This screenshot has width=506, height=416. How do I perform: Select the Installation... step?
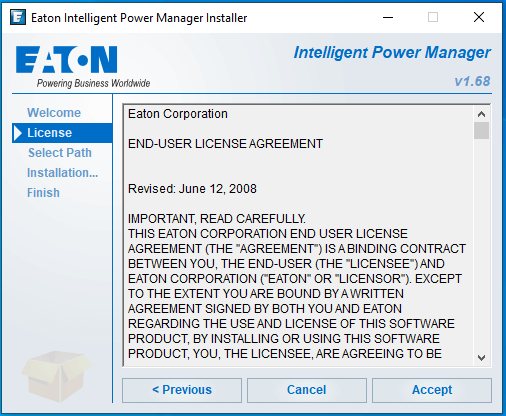62,173
